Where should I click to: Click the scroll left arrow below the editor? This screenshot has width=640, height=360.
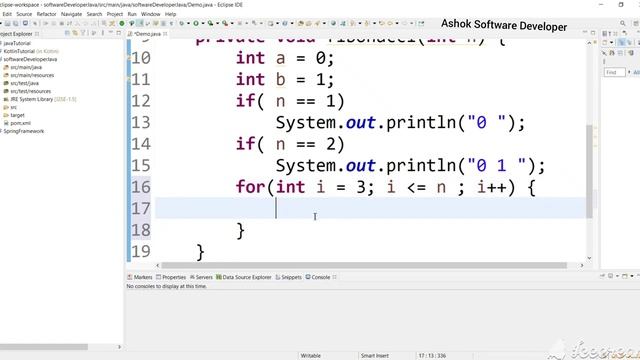[158, 265]
